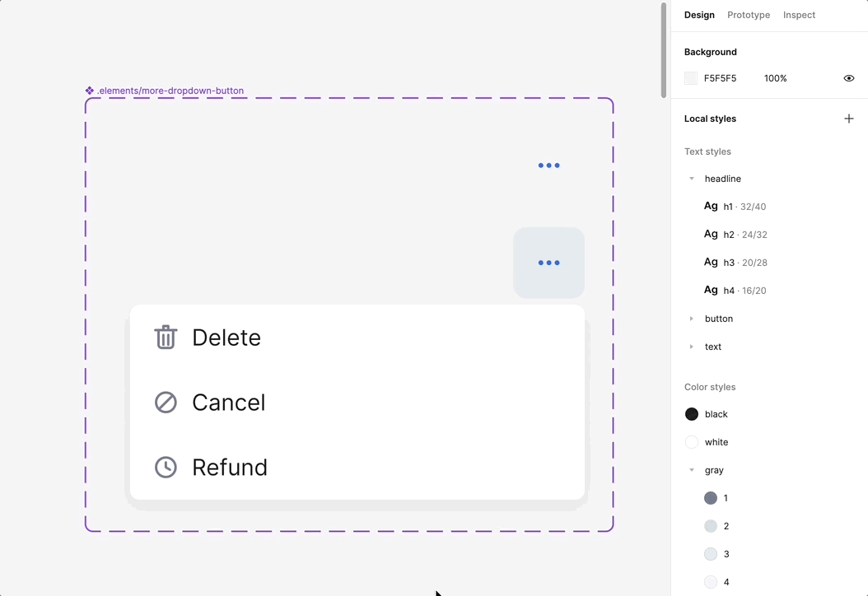This screenshot has height=596, width=868.
Task: Expand the text styles group named text
Action: pos(692,347)
